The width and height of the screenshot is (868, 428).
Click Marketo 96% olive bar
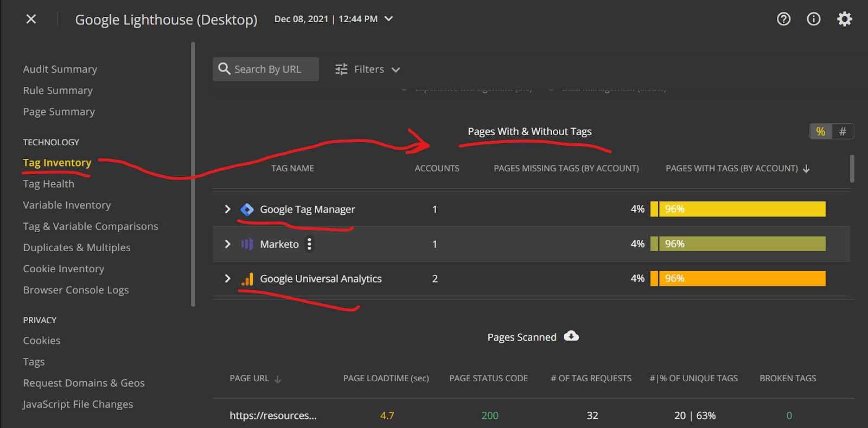pos(742,244)
